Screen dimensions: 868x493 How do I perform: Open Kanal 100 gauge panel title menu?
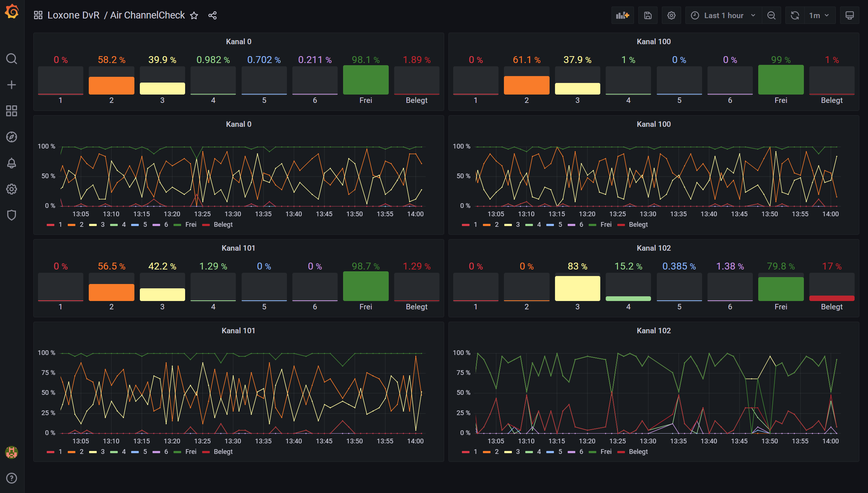click(x=654, y=42)
